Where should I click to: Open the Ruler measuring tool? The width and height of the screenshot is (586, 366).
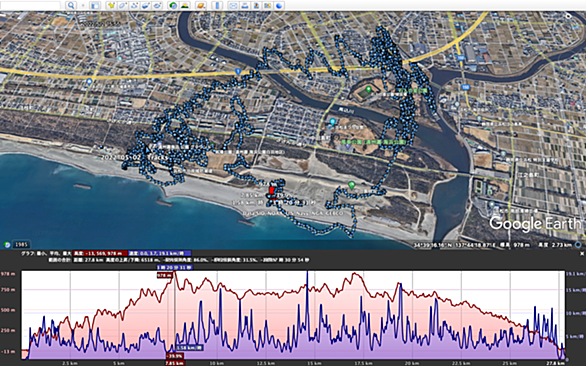[x=217, y=5]
